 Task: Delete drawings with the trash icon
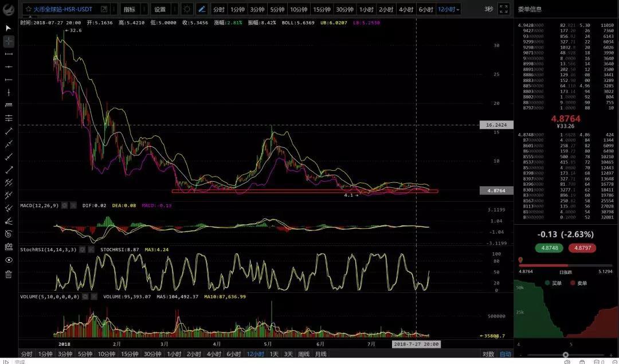tap(9, 274)
